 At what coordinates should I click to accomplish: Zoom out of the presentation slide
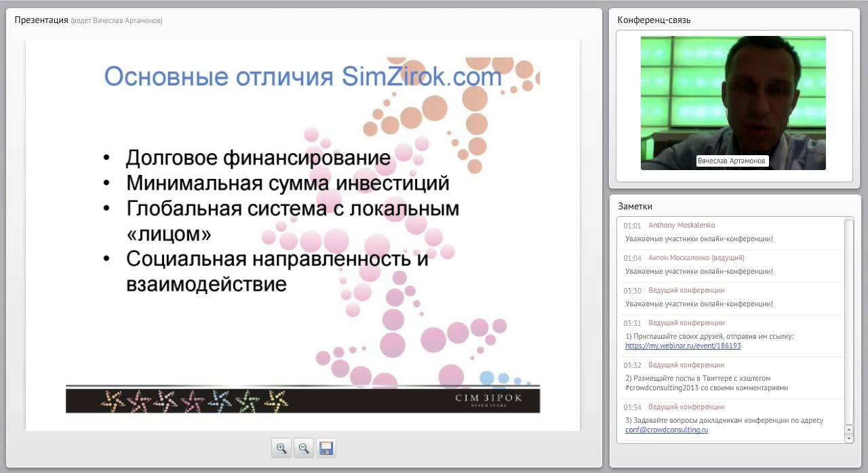click(304, 448)
